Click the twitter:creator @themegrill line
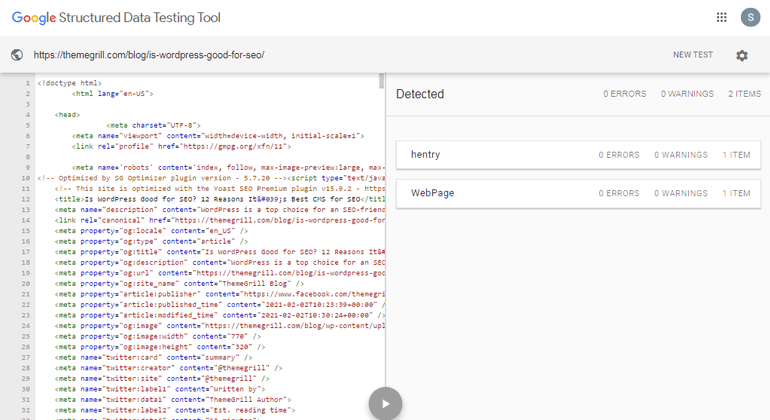The image size is (770, 420). click(x=168, y=368)
